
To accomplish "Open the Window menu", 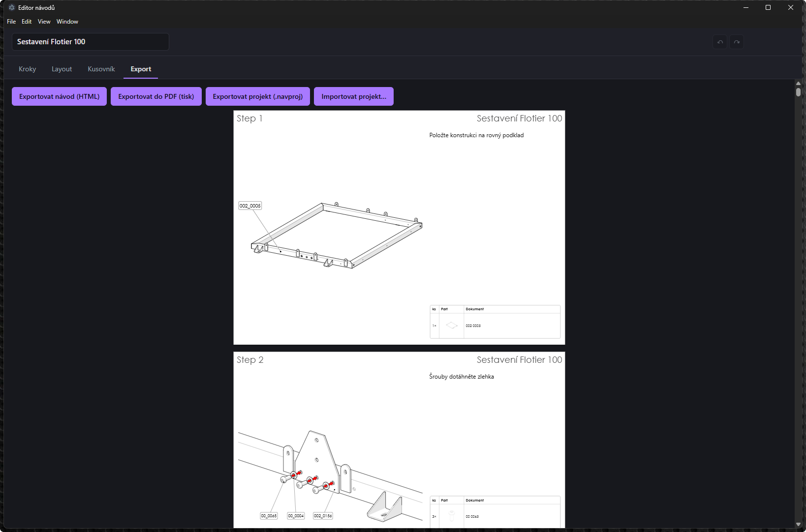I will coord(67,22).
